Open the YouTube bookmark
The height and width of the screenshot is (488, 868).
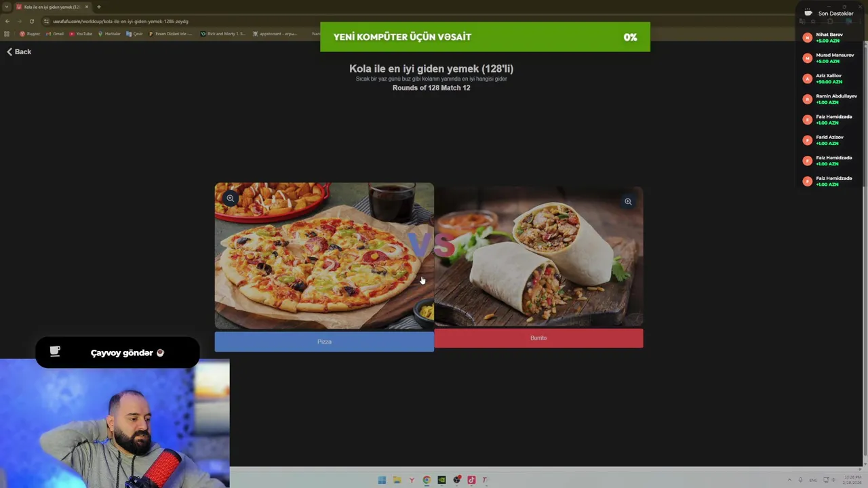click(x=81, y=34)
